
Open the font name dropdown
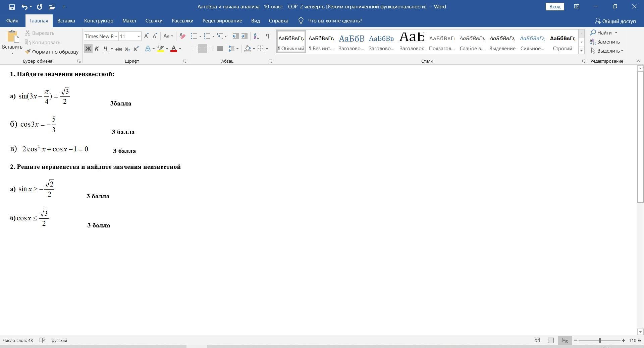(116, 36)
